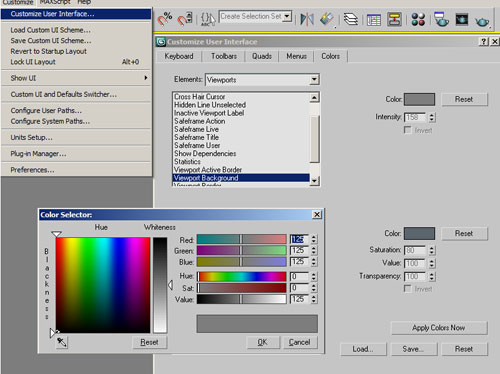Confirm with OK in Color Selector

point(262,342)
